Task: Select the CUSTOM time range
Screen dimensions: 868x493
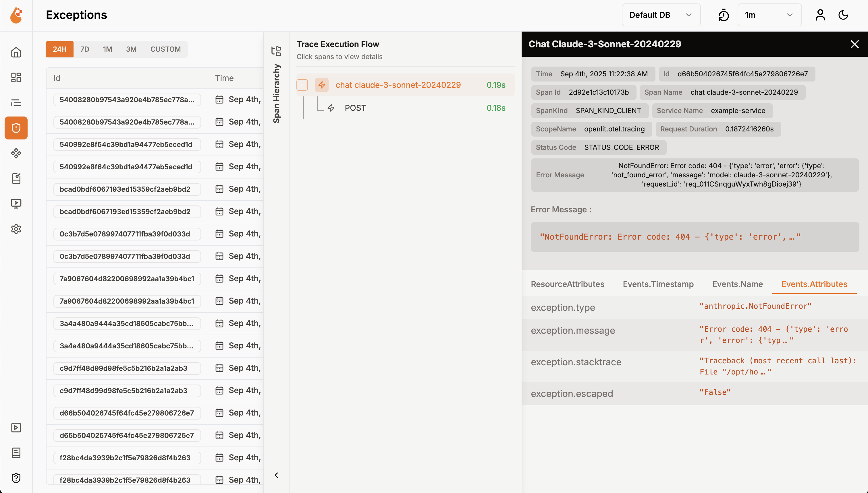Action: tap(166, 49)
